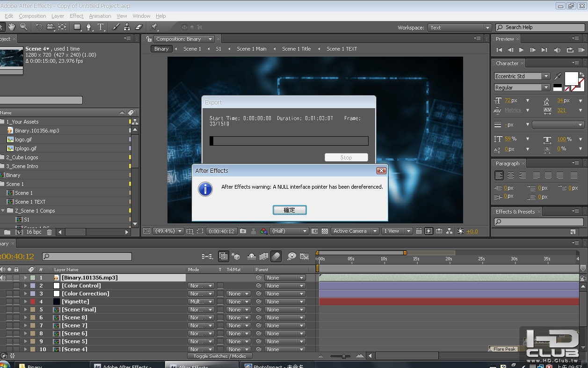Open the Animation menu
588x368 pixels.
pyautogui.click(x=100, y=16)
